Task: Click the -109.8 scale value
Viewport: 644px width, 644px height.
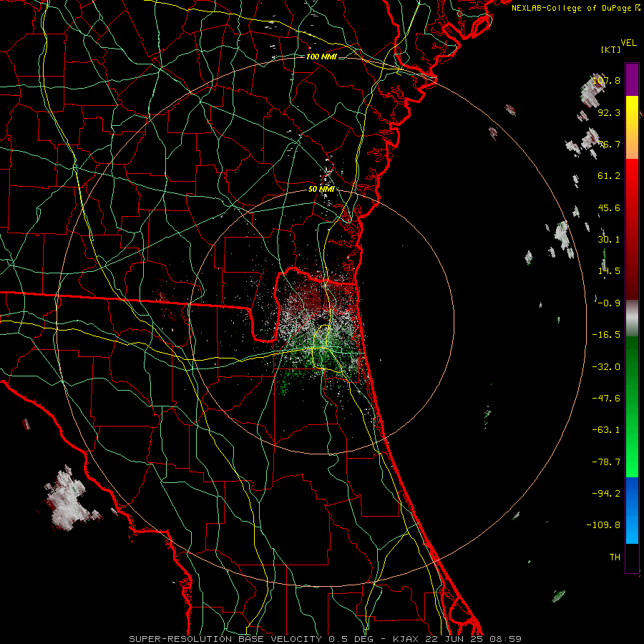Action: pos(603,525)
